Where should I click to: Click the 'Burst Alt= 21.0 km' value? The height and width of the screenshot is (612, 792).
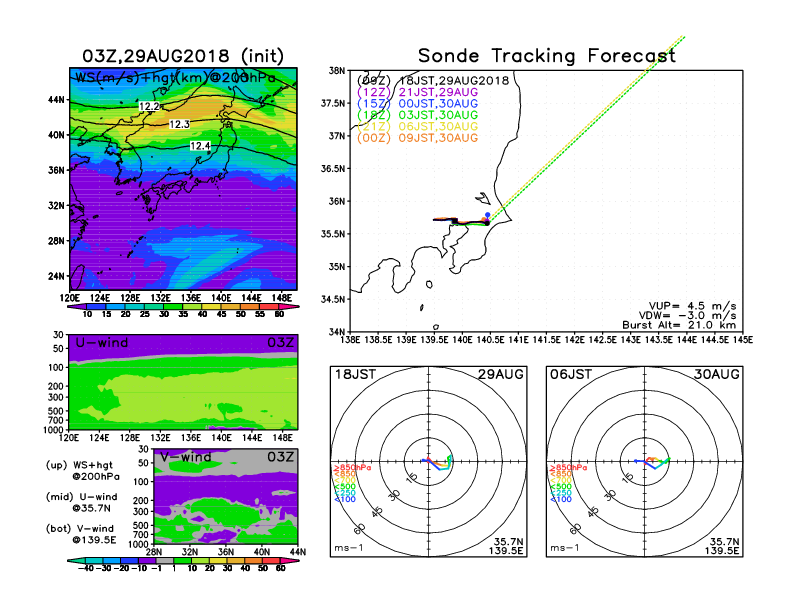(x=679, y=325)
